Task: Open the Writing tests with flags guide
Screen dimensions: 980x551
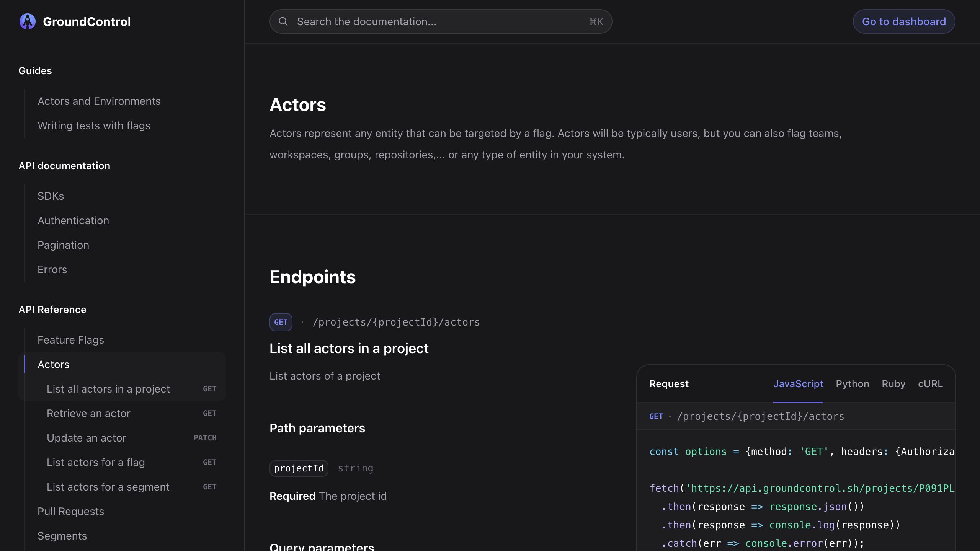Action: coord(94,126)
